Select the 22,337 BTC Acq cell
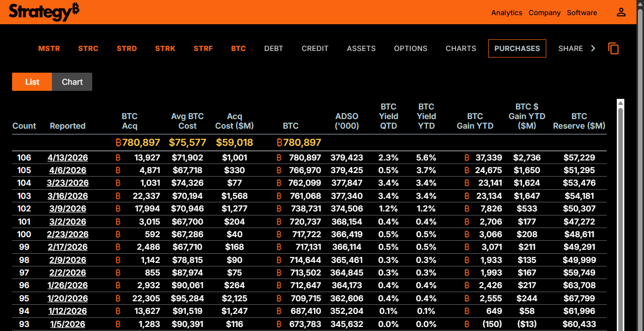 coord(147,196)
